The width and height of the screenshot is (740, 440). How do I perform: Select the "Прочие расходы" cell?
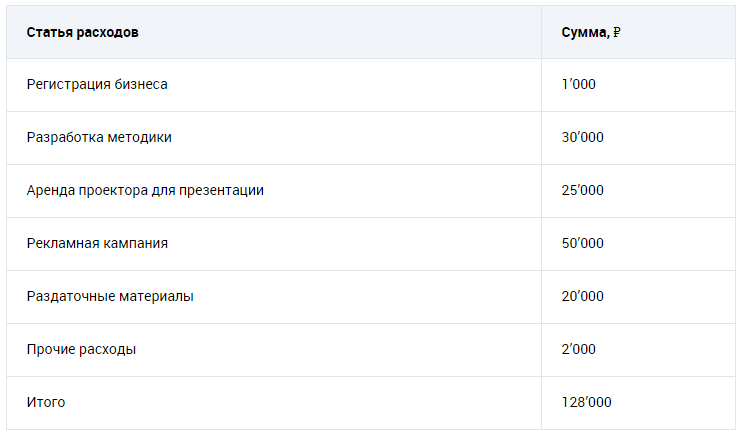[81, 350]
